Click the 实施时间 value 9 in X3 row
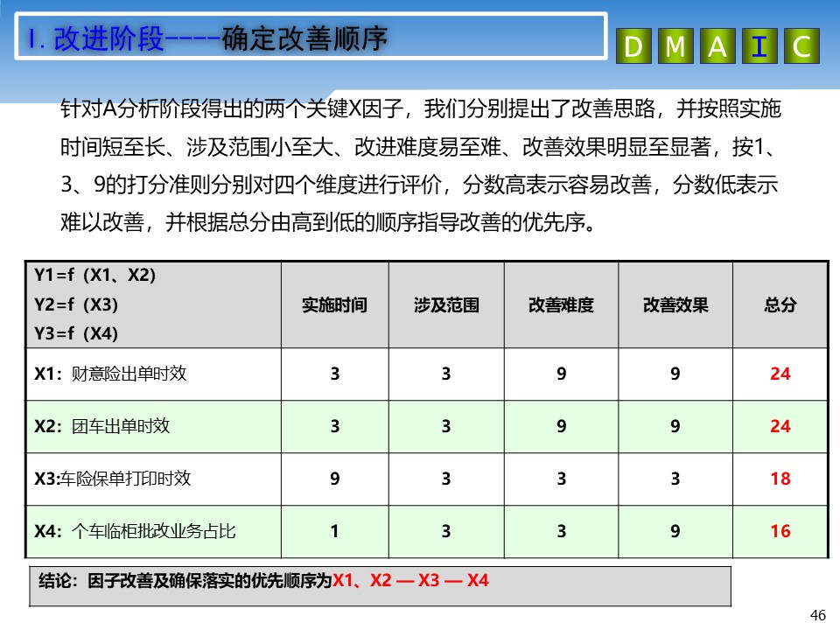Image resolution: width=840 pixels, height=630 pixels. (335, 479)
